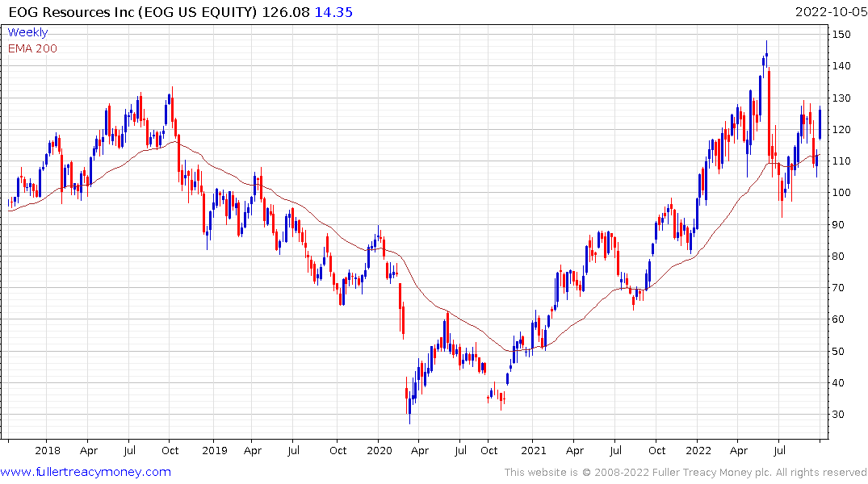Click the Apr label after 2021

(575, 451)
